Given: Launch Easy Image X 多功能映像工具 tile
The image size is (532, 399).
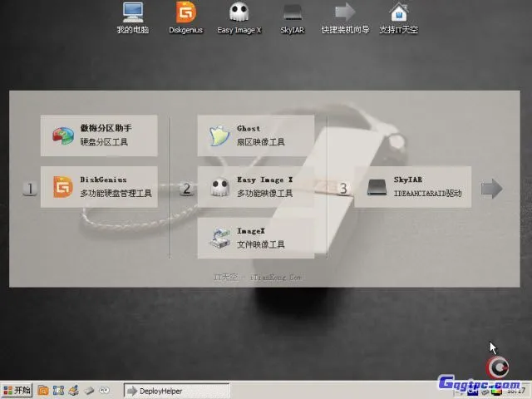Looking at the screenshot, I should click(256, 186).
